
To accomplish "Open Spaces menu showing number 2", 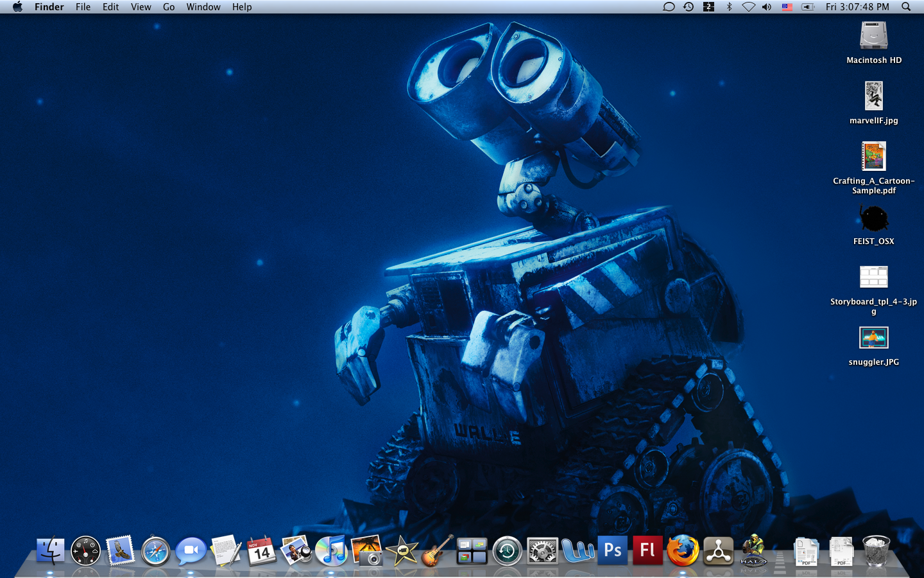I will coord(708,6).
